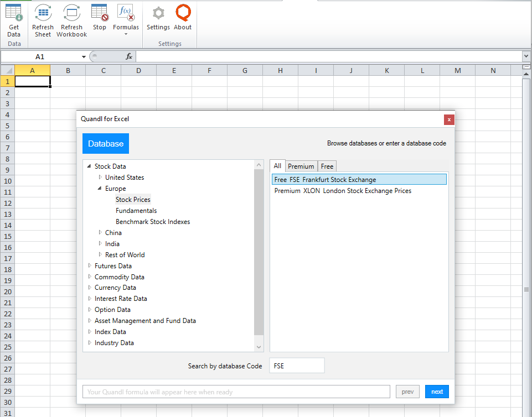This screenshot has width=532, height=417.
Task: Click the Name Box showing A1
Action: coord(40,56)
